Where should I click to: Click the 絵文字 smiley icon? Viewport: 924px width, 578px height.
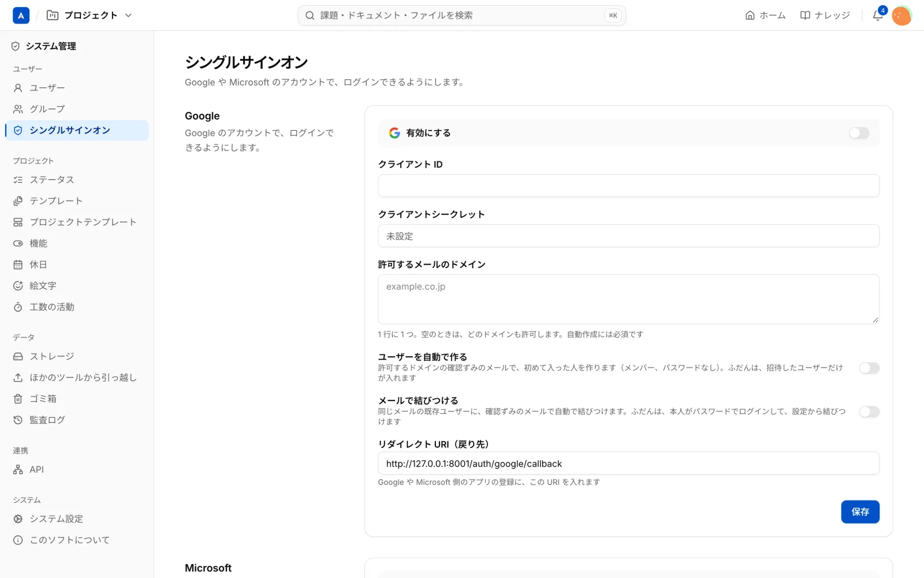coord(18,286)
